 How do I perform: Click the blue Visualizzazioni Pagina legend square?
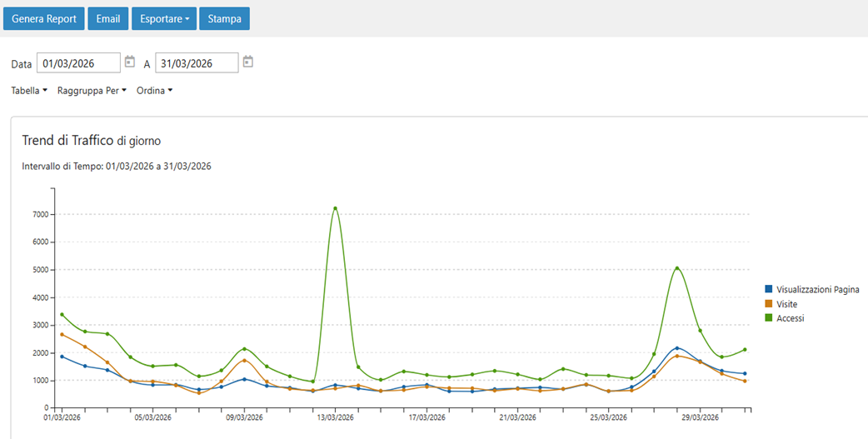coord(768,290)
